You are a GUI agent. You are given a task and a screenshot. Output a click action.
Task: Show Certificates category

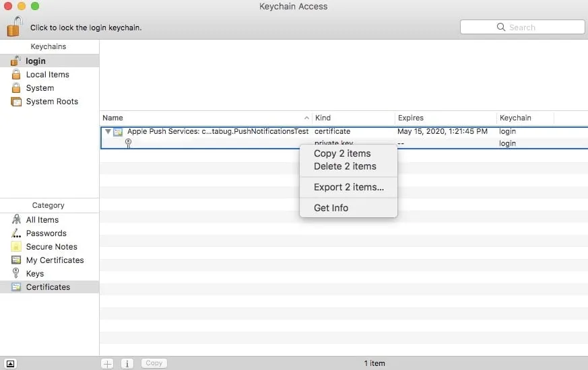tap(49, 287)
